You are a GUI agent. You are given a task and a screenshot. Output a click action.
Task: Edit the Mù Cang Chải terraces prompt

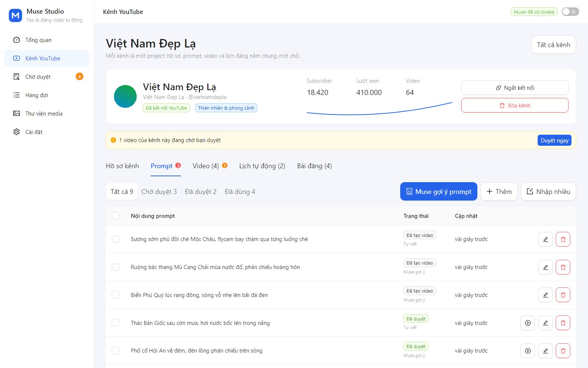pyautogui.click(x=545, y=267)
